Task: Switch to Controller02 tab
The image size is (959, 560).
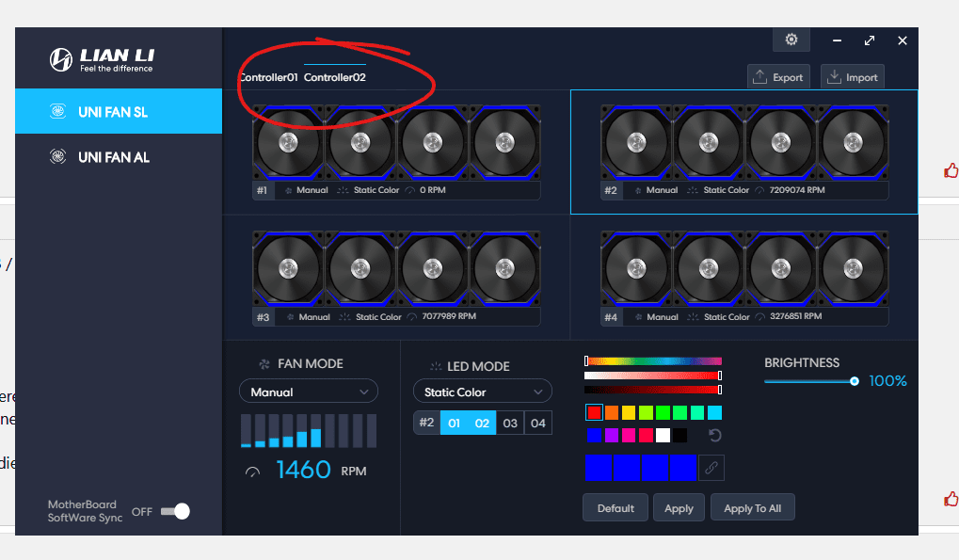Action: (334, 77)
